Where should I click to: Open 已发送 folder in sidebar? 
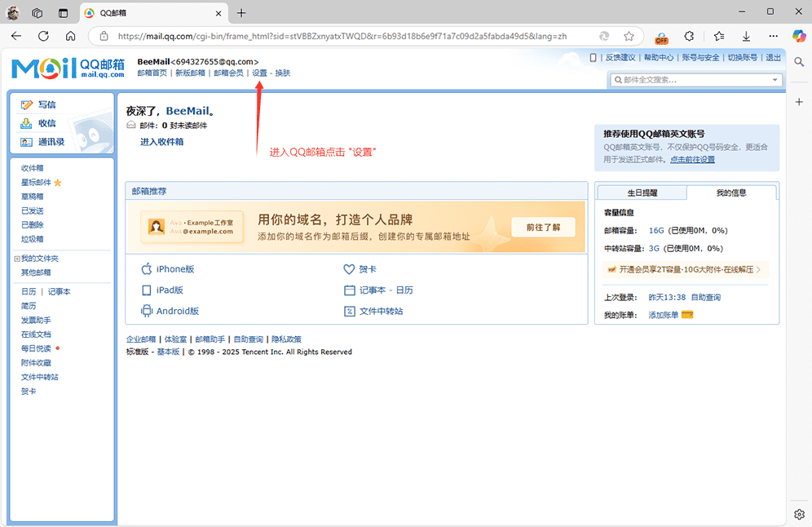pos(32,211)
